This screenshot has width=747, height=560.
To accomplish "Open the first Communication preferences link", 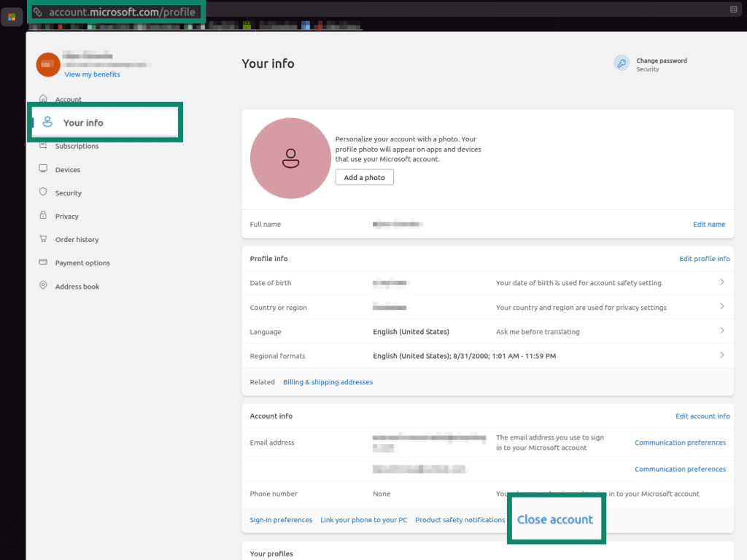I will click(x=680, y=443).
